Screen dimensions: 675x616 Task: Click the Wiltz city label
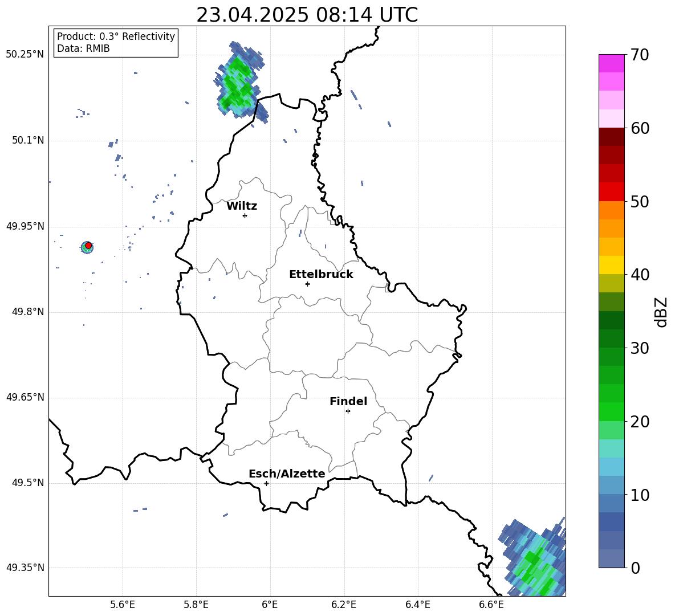click(x=242, y=206)
